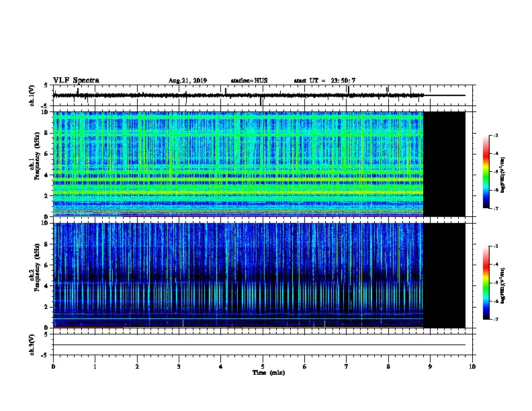
Task: Click the "-7" label on lower colorbar
Action: pos(496,319)
